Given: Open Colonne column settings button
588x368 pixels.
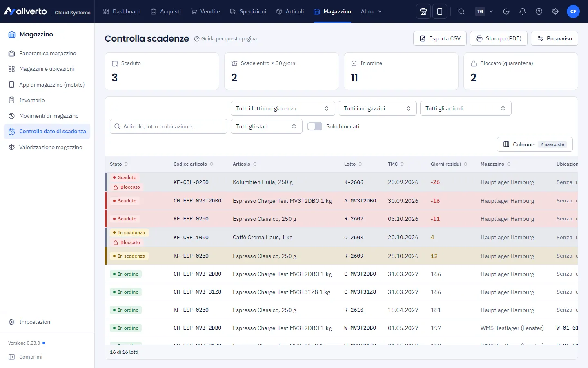Looking at the screenshot, I should (x=535, y=144).
